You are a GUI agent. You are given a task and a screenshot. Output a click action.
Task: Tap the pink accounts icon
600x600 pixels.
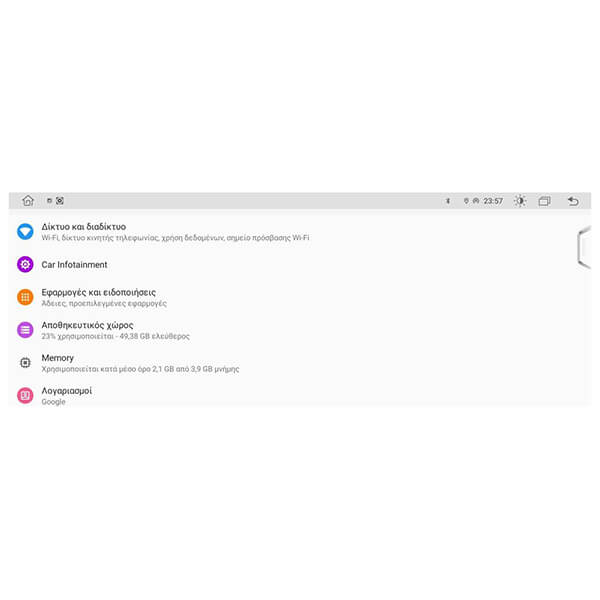pyautogui.click(x=25, y=395)
